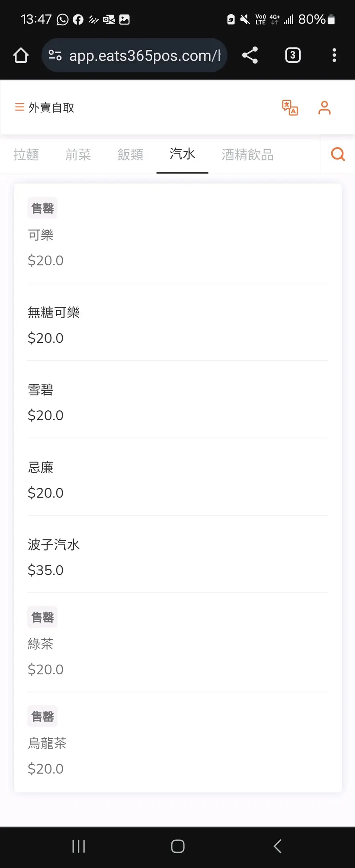Open the hamburger menu beside 外賣自取

[20, 107]
